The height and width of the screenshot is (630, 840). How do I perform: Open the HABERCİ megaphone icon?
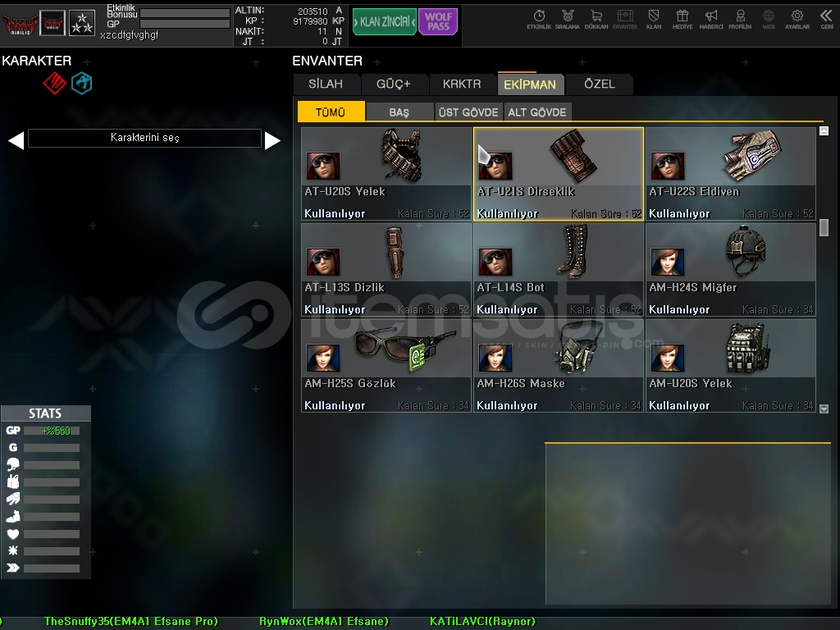(x=711, y=20)
